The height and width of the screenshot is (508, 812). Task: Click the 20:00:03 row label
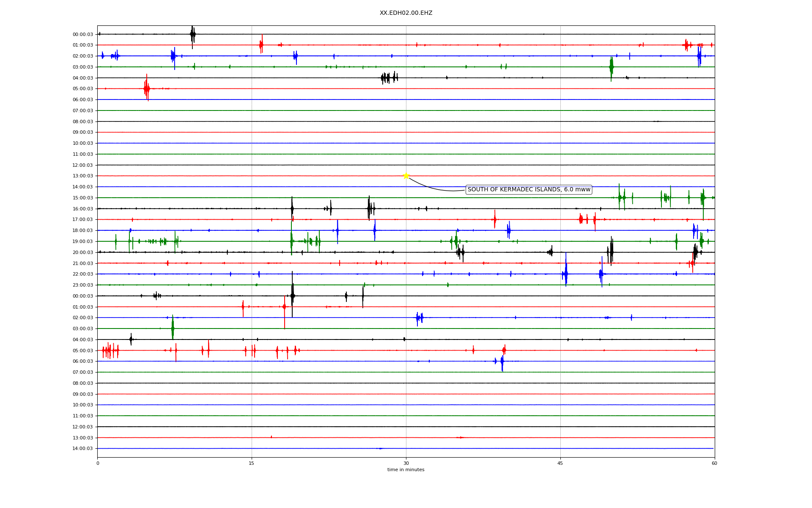tap(82, 253)
